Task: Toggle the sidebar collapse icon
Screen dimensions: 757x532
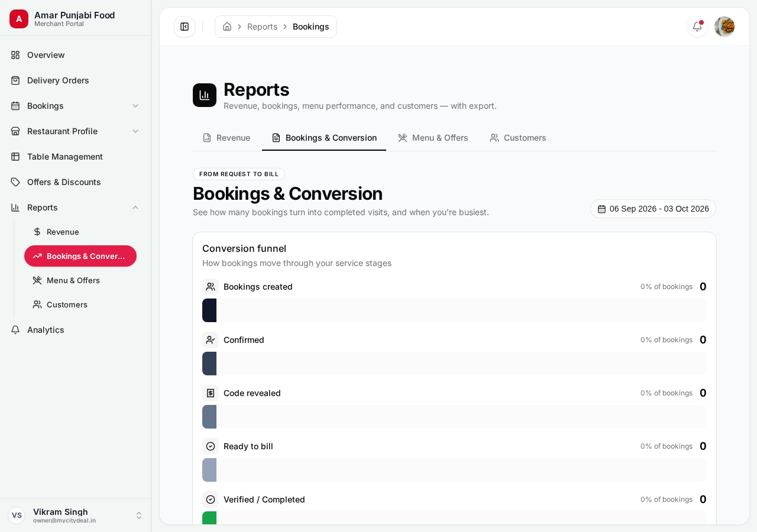Action: (185, 27)
